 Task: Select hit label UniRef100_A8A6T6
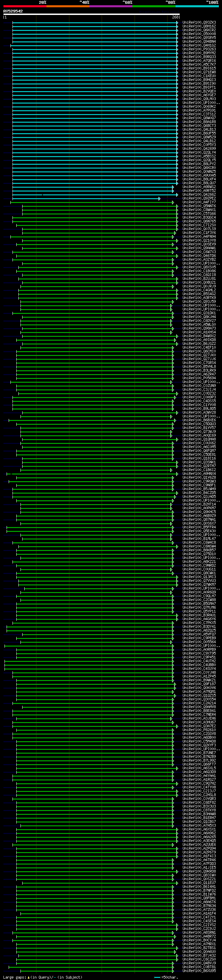coord(199,902)
